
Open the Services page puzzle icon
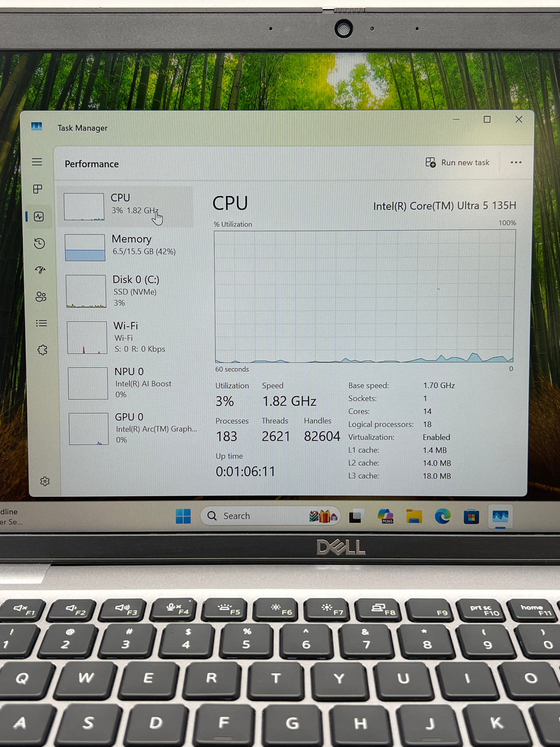[x=43, y=350]
